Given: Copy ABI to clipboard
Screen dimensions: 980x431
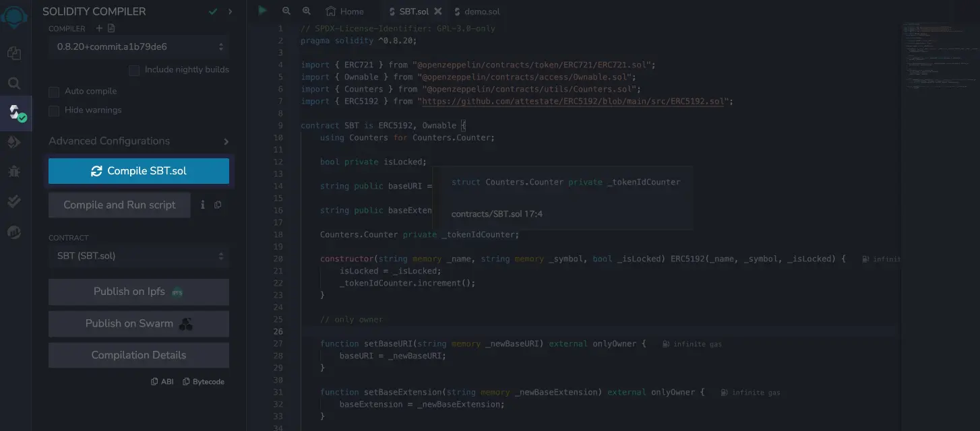Looking at the screenshot, I should pos(162,381).
